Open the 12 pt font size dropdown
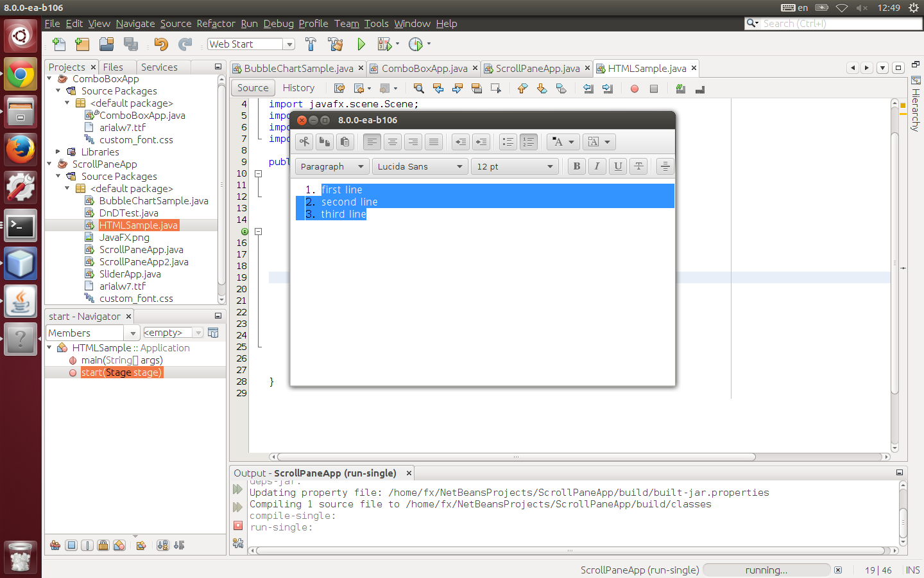This screenshot has height=578, width=924. 514,166
